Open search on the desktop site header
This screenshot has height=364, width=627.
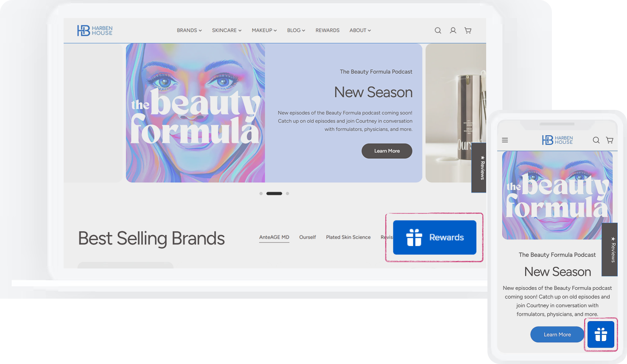pyautogui.click(x=438, y=31)
